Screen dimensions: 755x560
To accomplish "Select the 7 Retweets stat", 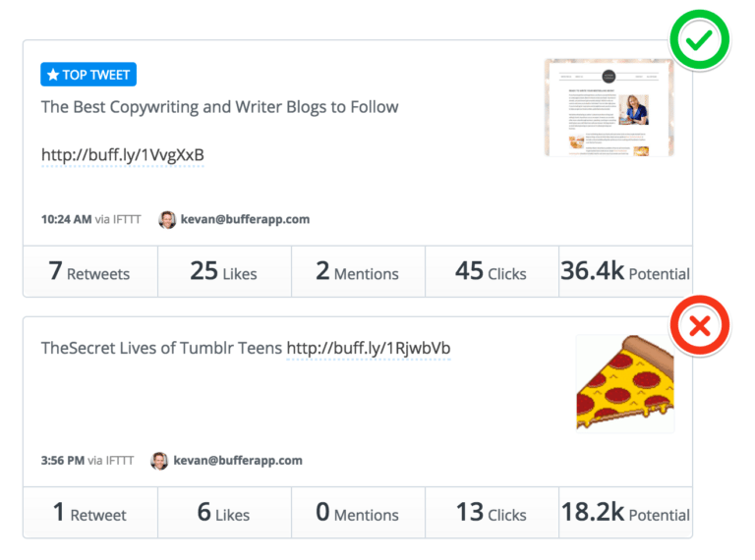I will click(89, 271).
